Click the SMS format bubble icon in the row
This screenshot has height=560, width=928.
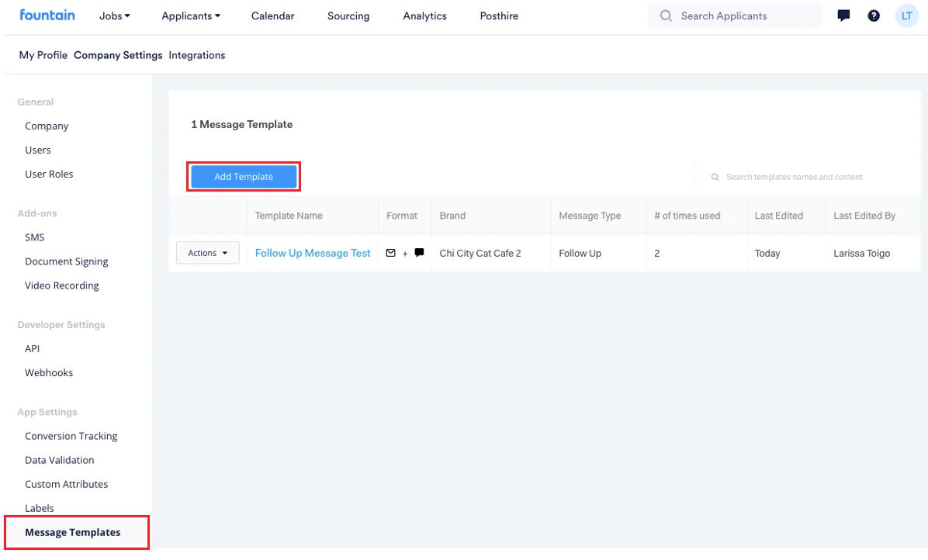pyautogui.click(x=419, y=253)
